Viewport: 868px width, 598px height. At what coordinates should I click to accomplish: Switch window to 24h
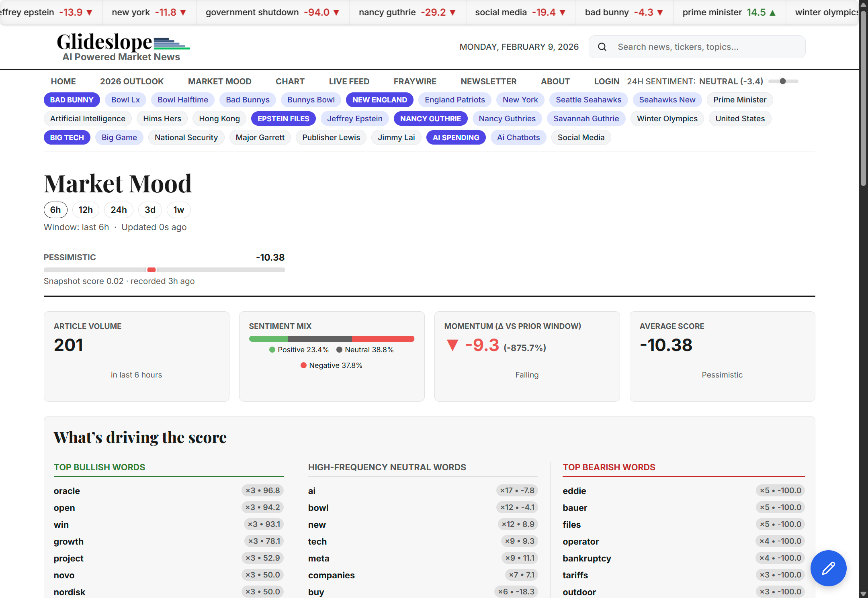[119, 210]
